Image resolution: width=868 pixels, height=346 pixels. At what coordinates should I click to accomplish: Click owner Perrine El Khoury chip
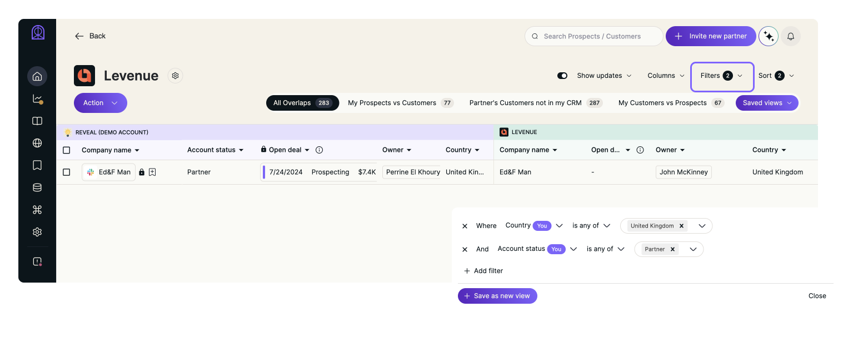coord(411,172)
